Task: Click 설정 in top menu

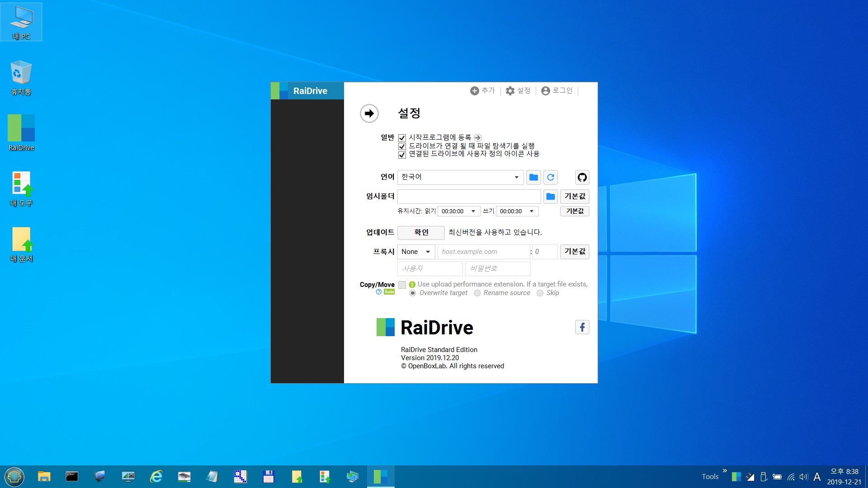Action: click(518, 91)
